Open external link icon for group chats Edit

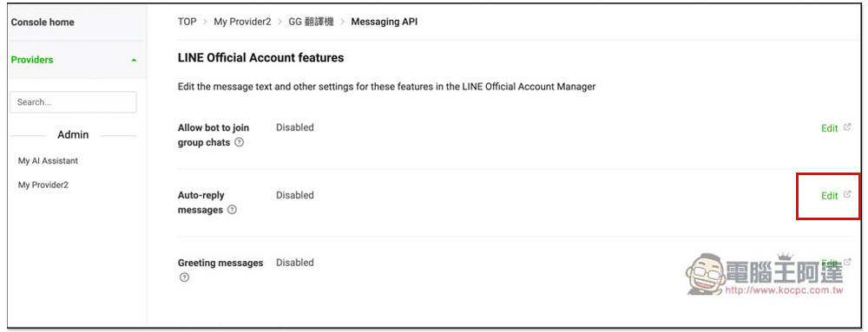click(x=847, y=127)
